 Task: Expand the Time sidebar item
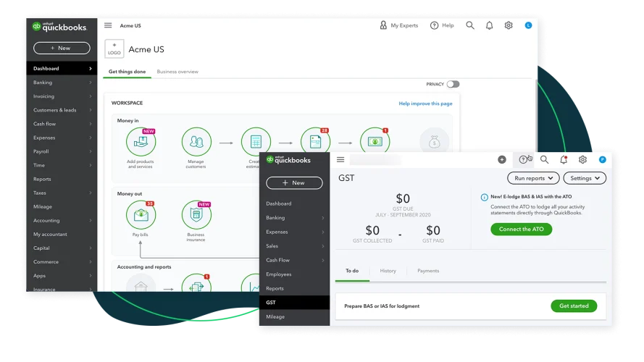click(62, 165)
